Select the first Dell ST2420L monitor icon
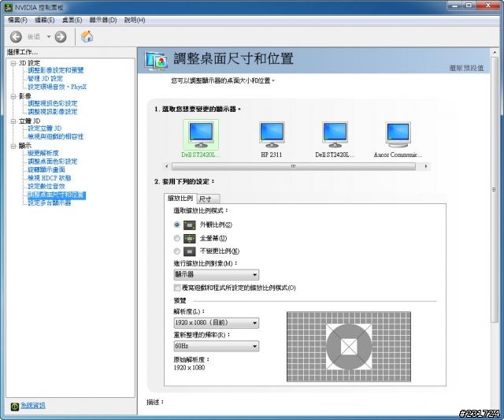The width and height of the screenshot is (504, 420). pyautogui.click(x=201, y=135)
